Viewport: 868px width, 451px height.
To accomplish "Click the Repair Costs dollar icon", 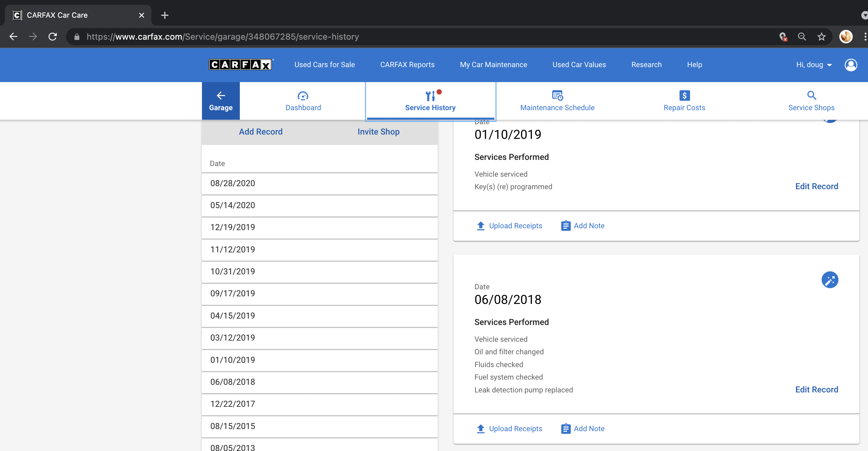I will [x=684, y=95].
